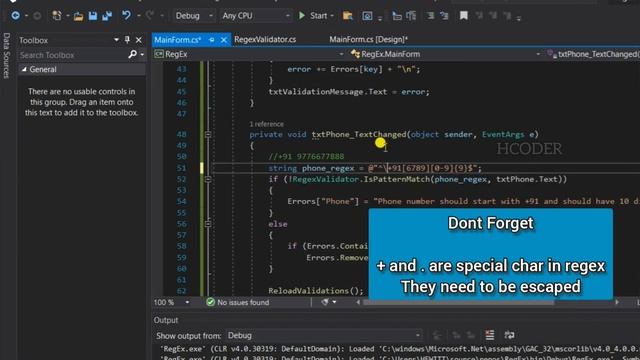Viewport: 640px width, 360px height.
Task: Click the Decrease Indent toolbar icon
Action: 397,16
